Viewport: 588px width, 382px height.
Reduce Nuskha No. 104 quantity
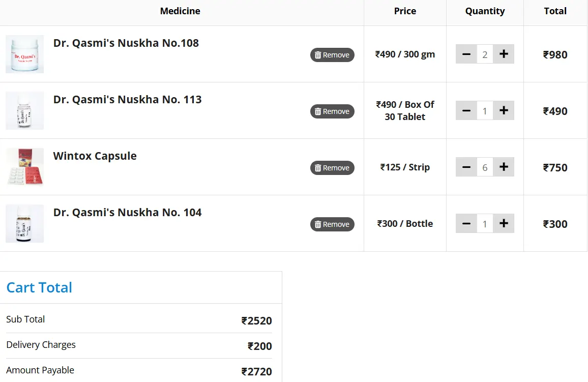click(x=466, y=224)
